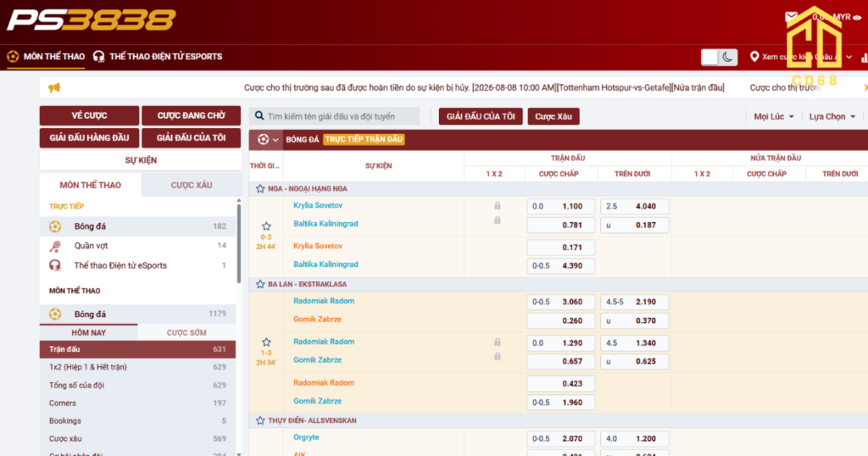
Task: Click the Trực Tiếp Trận Đấu badge
Action: coord(364,140)
